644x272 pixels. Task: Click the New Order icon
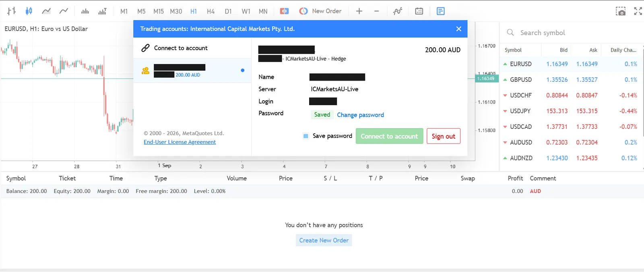[303, 11]
